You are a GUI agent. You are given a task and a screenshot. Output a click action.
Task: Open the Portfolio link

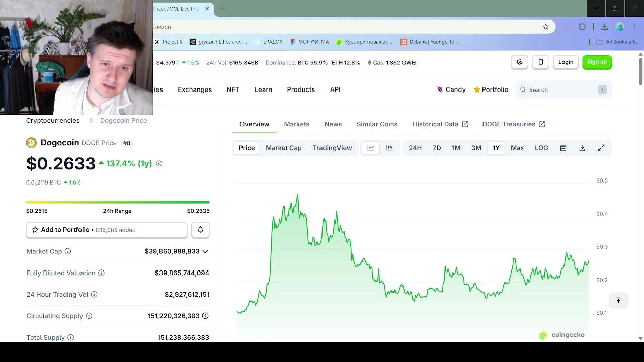click(x=491, y=89)
